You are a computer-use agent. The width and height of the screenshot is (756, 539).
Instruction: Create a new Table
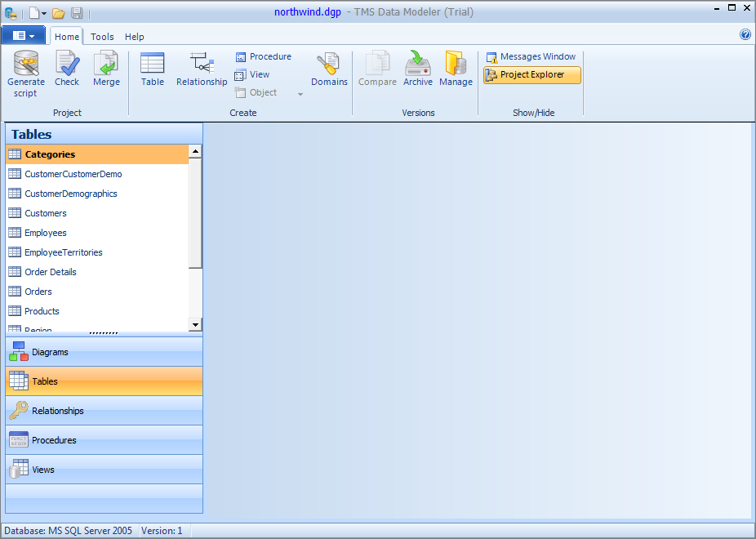pyautogui.click(x=153, y=69)
